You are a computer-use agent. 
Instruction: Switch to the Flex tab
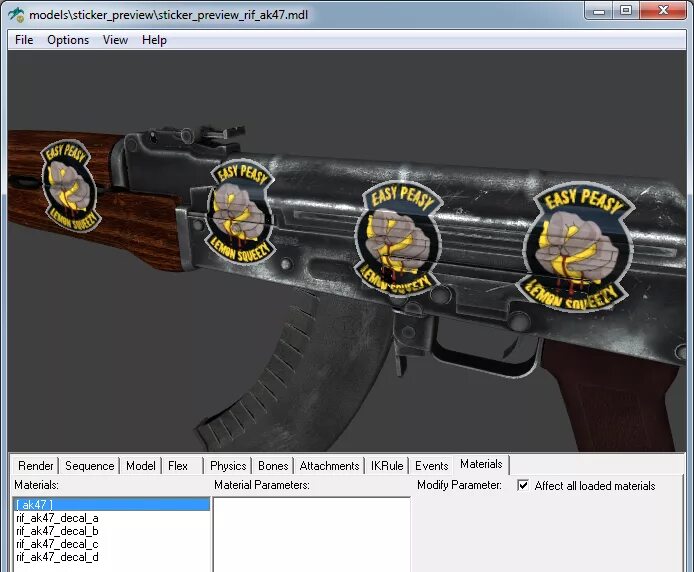(178, 466)
